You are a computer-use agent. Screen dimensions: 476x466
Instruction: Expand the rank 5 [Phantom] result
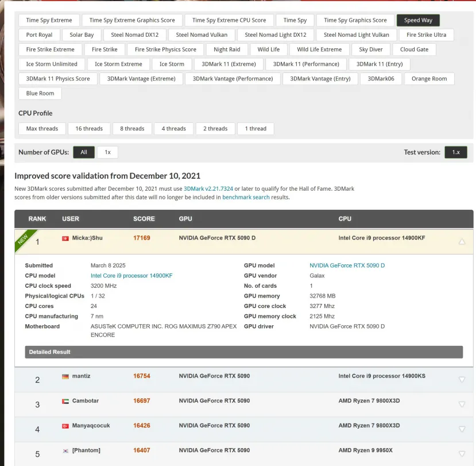tap(462, 454)
